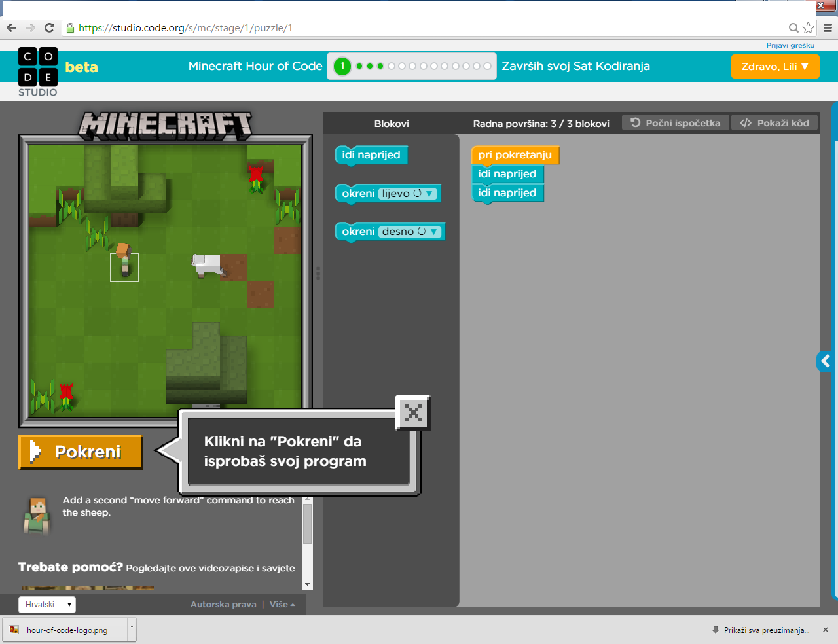Dismiss the downloads bar with the X
This screenshot has height=644, width=838.
point(826,630)
